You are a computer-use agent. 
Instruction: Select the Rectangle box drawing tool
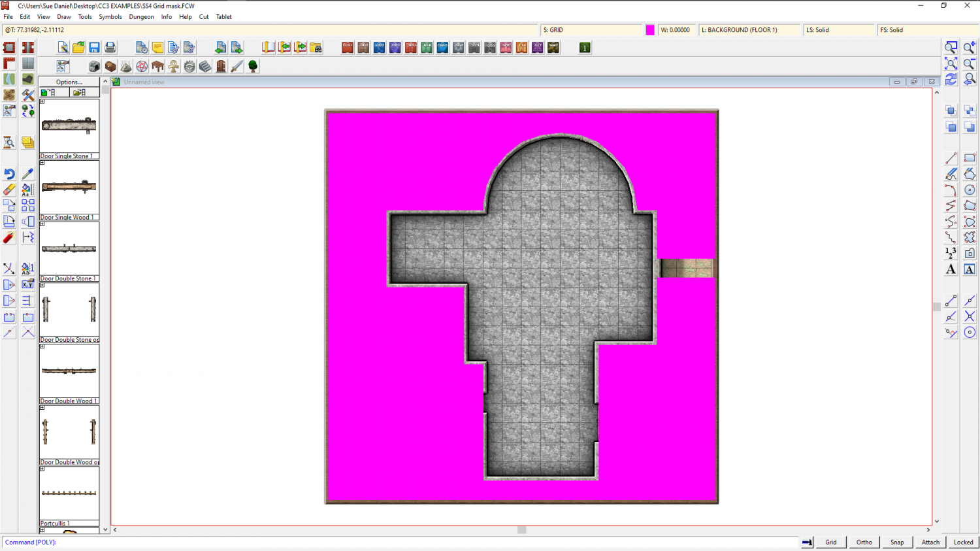click(x=970, y=158)
